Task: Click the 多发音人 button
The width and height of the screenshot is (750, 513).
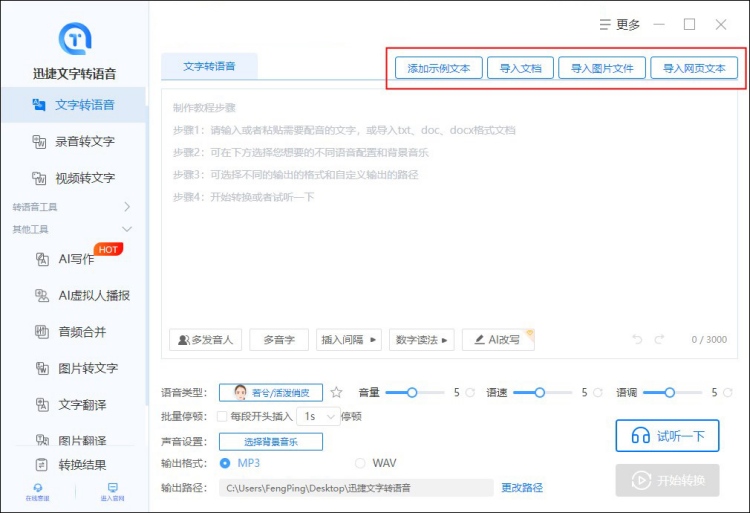Action: coord(206,339)
